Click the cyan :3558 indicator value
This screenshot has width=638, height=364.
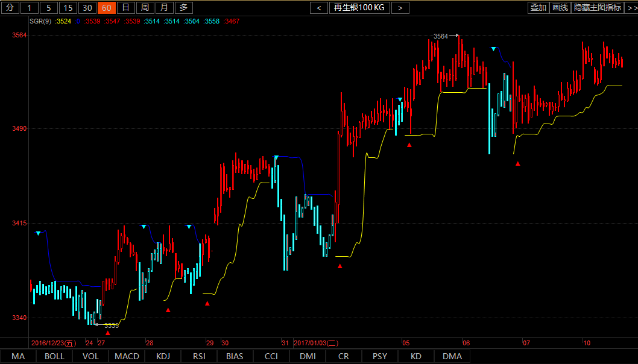click(211, 21)
